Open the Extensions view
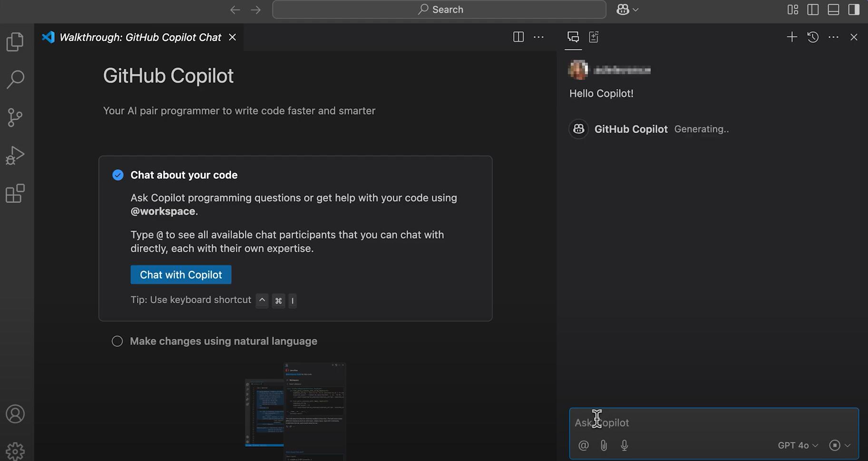Viewport: 868px width, 461px height. pos(15,193)
